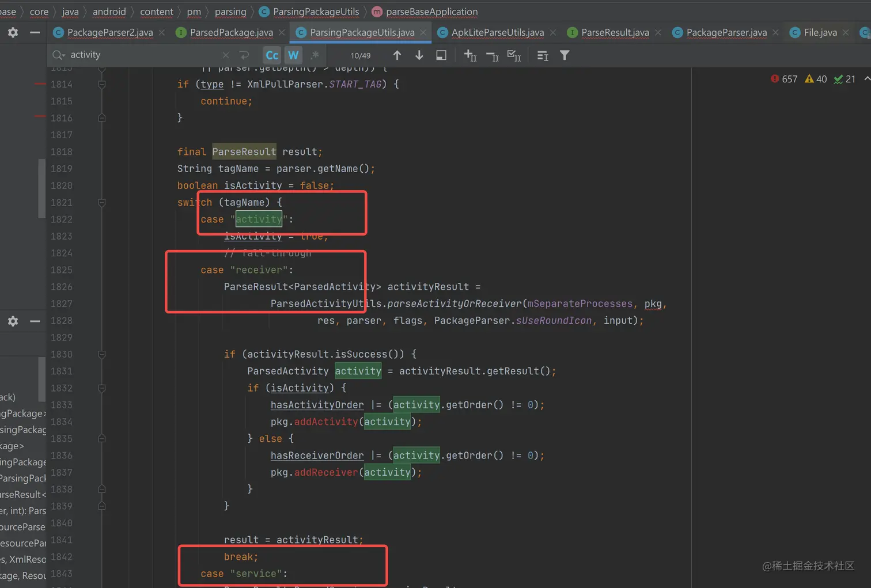Image resolution: width=871 pixels, height=588 pixels.
Task: Select all search occurrences
Action: (514, 55)
